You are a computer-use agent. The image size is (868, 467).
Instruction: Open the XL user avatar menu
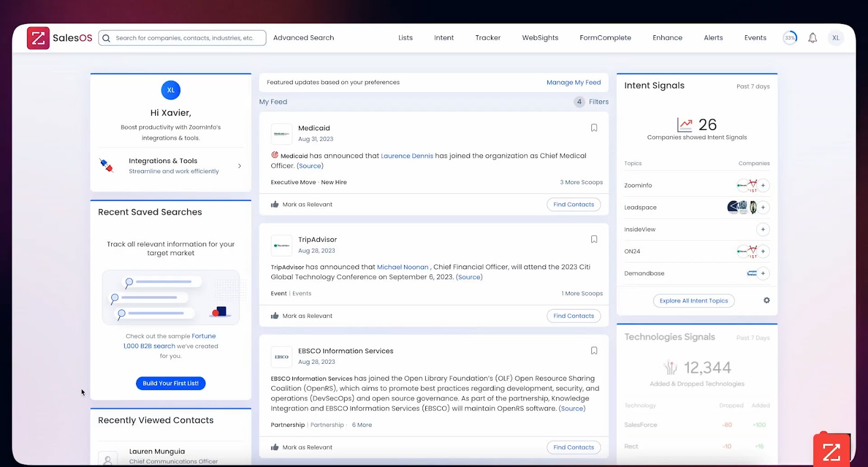coord(836,38)
